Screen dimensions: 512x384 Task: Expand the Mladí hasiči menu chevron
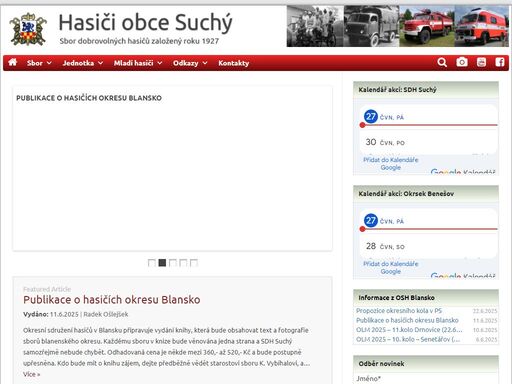160,63
